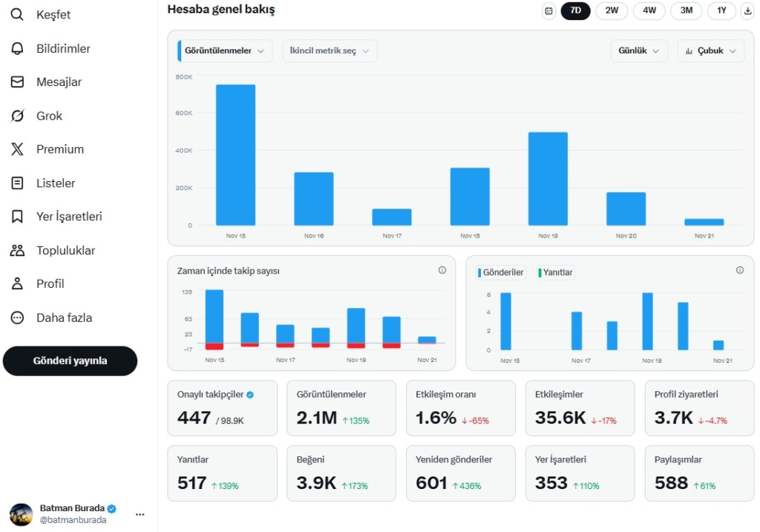Click the X Premium logo icon
Screen dimensions: 760x532
click(x=17, y=149)
